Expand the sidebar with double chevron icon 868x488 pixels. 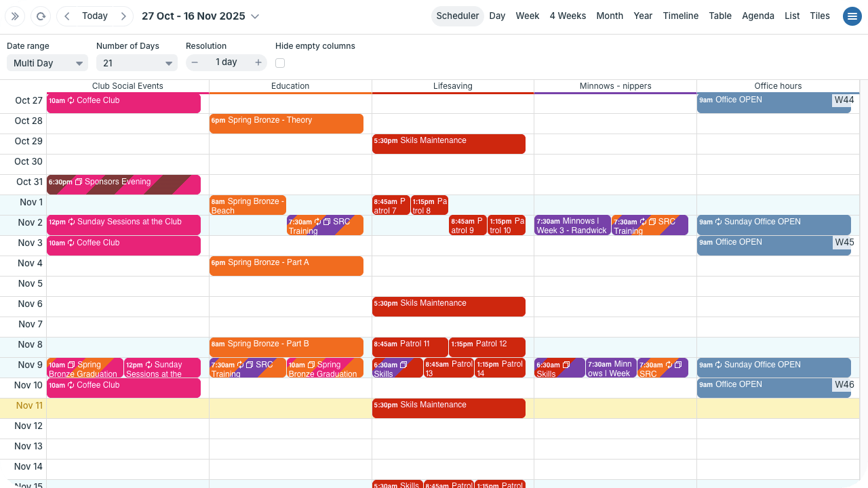click(15, 16)
